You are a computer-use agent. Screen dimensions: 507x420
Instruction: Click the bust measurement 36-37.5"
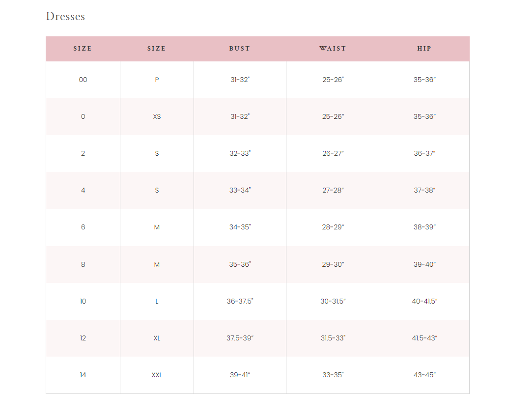coord(240,301)
